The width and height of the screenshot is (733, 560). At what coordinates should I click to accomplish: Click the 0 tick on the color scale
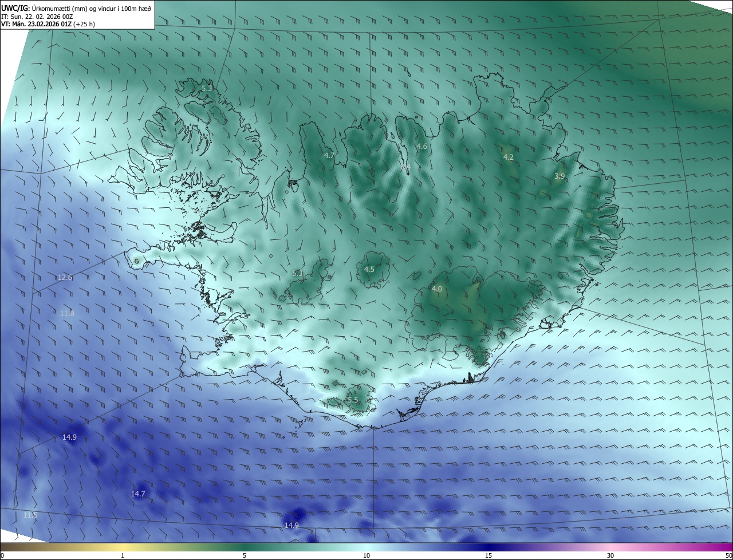pyautogui.click(x=2, y=555)
